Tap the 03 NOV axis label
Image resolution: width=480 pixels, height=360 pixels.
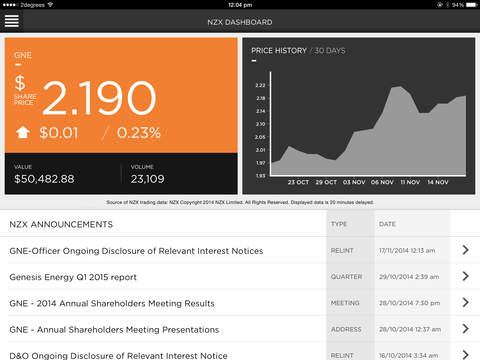pos(354,182)
